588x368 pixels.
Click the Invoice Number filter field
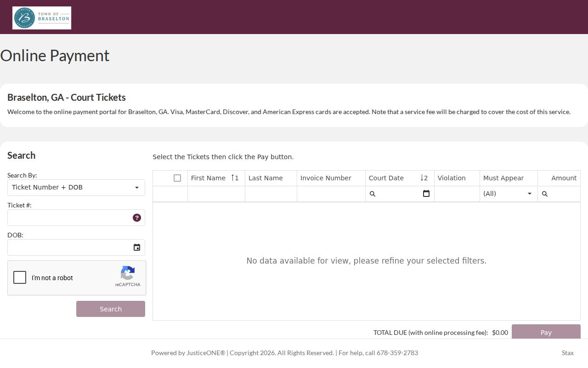coord(331,194)
